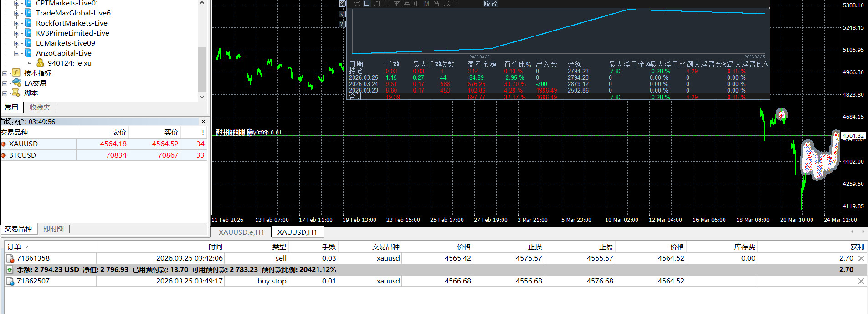This screenshot has width=868, height=314.
Task: Click the navigator vertical scrollbar thumb
Action: (x=202, y=69)
